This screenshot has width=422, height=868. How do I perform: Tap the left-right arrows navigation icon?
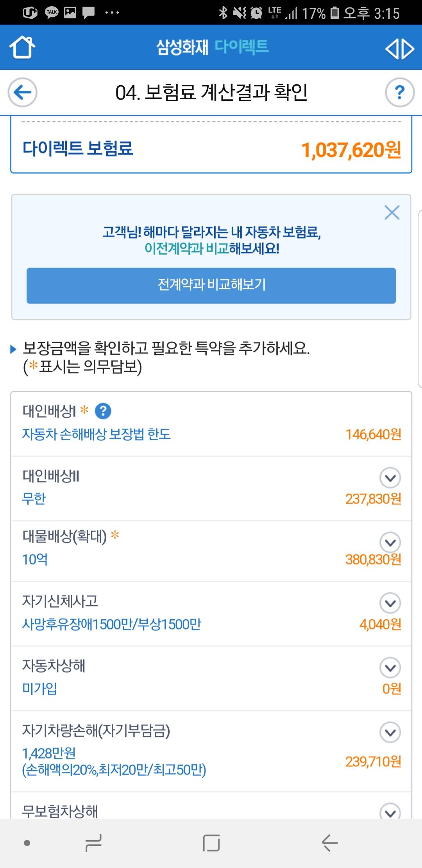pos(399,49)
